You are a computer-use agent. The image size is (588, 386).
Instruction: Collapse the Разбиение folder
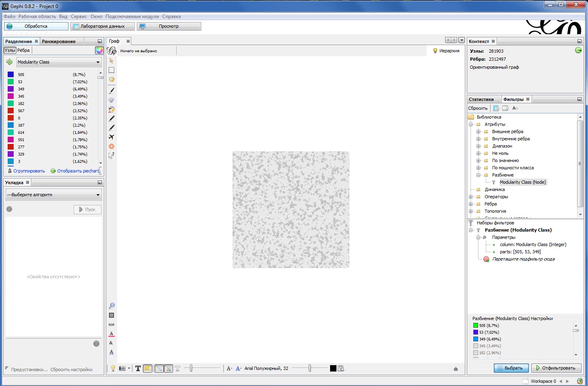pos(478,175)
